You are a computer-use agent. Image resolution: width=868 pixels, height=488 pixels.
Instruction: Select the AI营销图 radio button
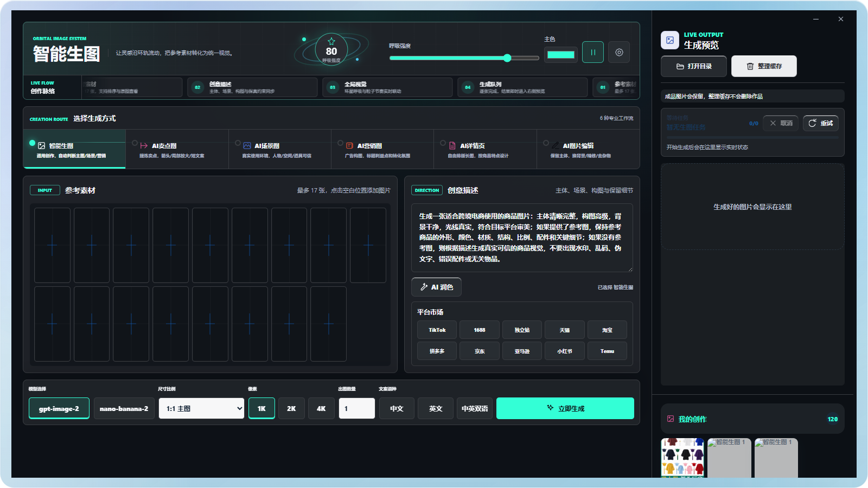[x=341, y=143]
